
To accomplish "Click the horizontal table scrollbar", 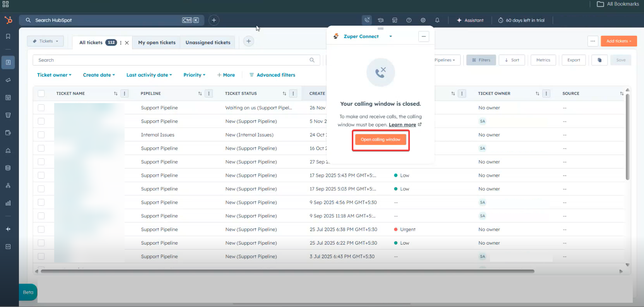I will pyautogui.click(x=288, y=271).
